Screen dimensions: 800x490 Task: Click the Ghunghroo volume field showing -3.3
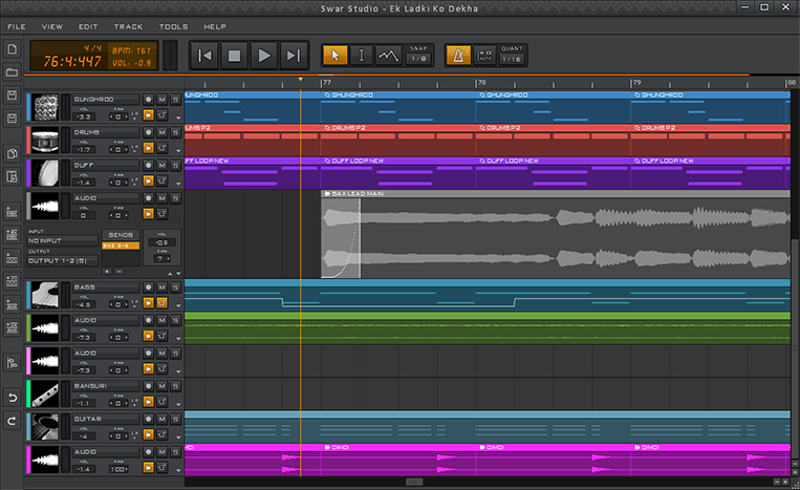(x=84, y=116)
